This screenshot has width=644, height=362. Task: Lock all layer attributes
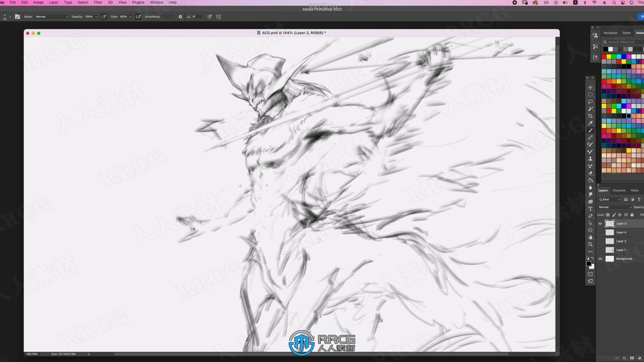[632, 215]
